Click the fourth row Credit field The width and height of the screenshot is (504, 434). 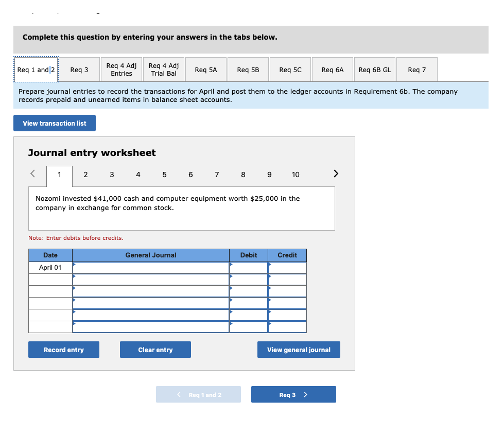pos(287,303)
